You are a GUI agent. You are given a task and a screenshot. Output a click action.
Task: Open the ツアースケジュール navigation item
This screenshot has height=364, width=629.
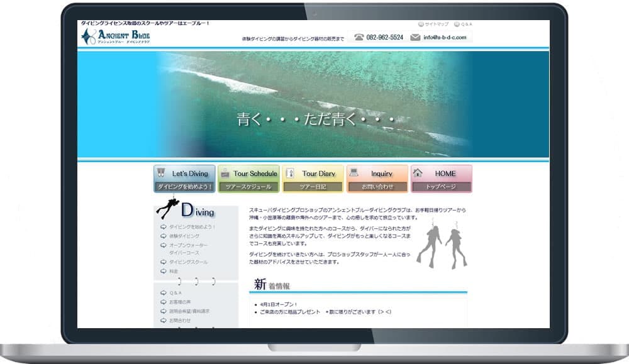click(x=248, y=187)
